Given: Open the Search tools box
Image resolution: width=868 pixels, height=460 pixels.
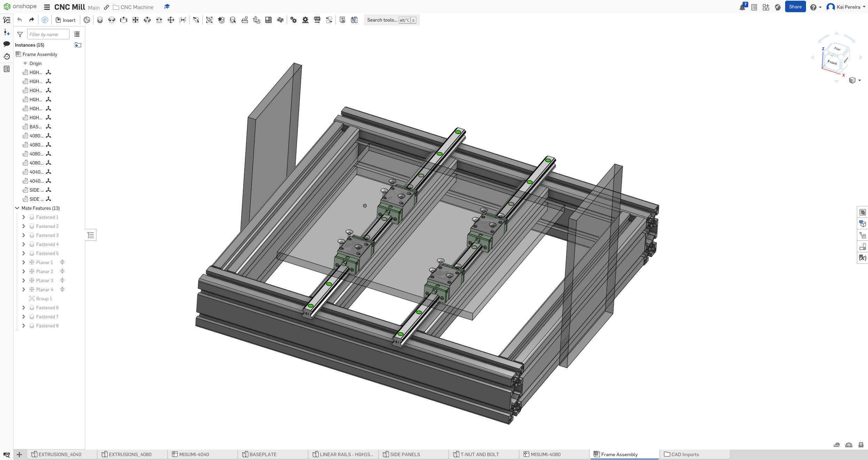Looking at the screenshot, I should pos(392,20).
